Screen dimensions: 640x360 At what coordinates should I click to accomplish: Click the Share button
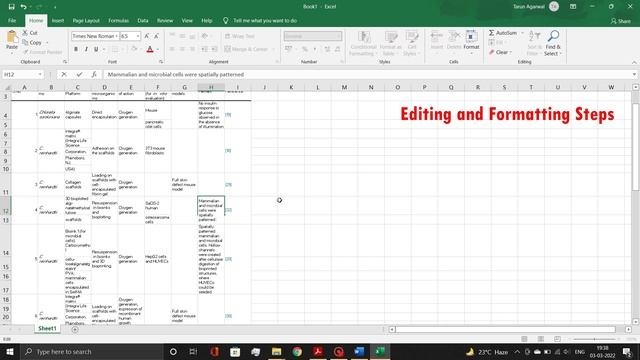click(x=621, y=21)
